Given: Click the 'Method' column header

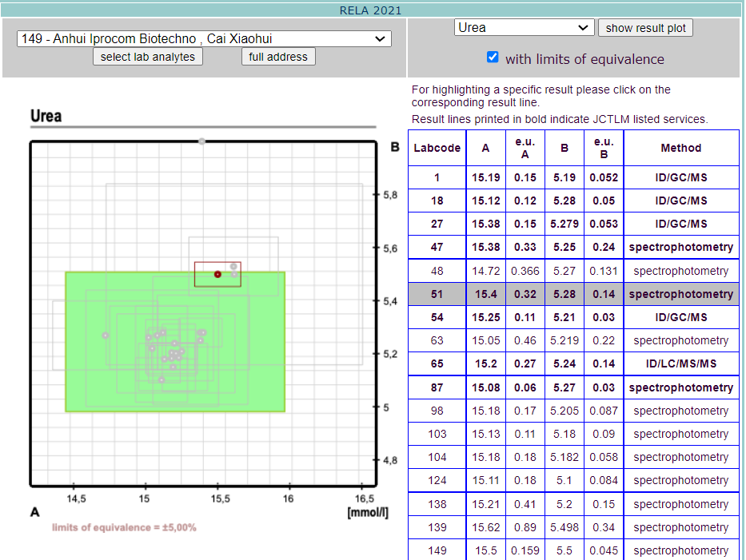Looking at the screenshot, I should click(680, 148).
